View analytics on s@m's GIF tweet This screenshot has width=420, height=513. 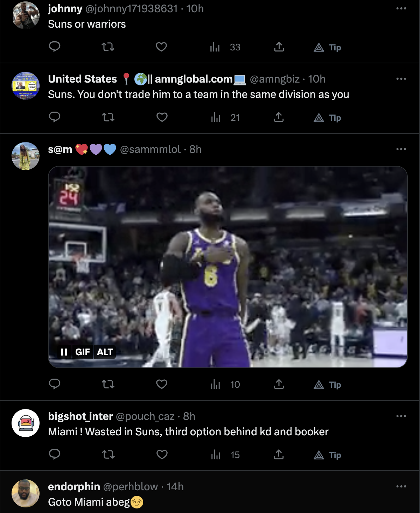(216, 385)
